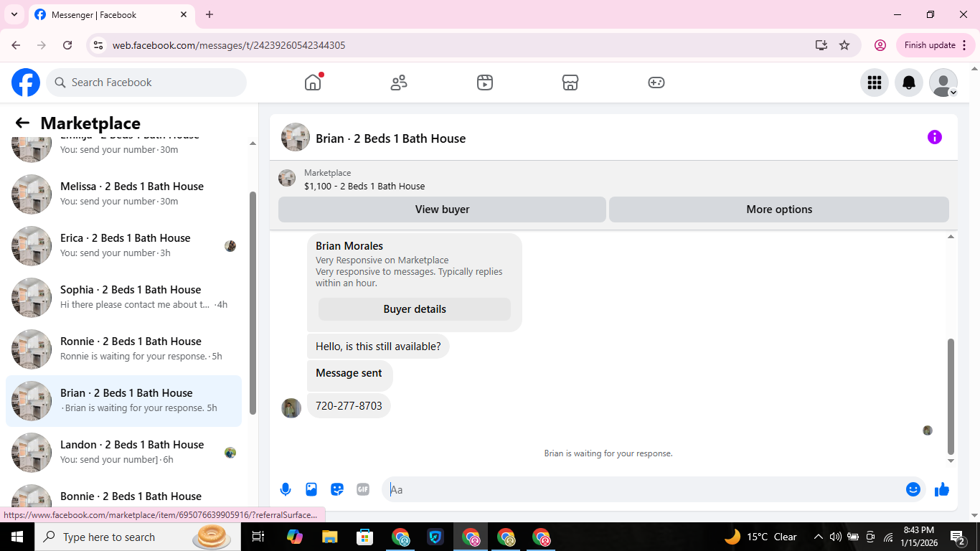Open the emoji picker in message box
The image size is (980, 551).
pos(913,489)
